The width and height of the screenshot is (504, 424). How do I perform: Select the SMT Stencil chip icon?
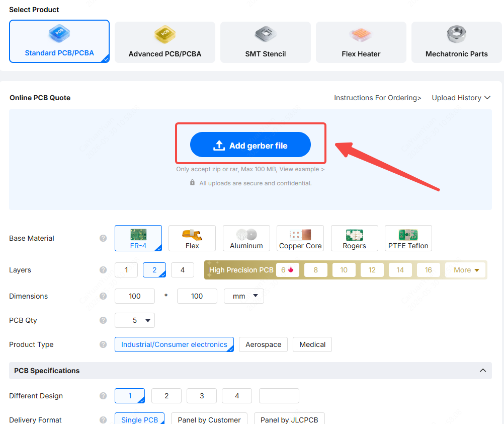pyautogui.click(x=266, y=34)
